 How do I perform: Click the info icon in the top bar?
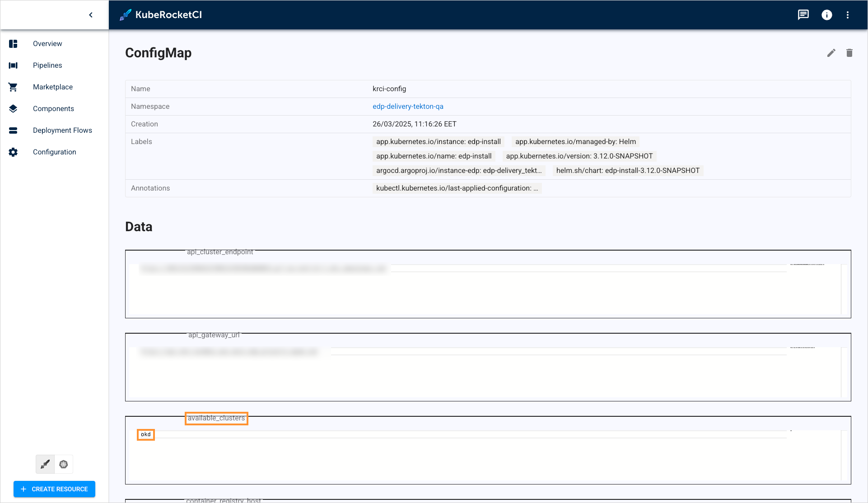(x=827, y=15)
